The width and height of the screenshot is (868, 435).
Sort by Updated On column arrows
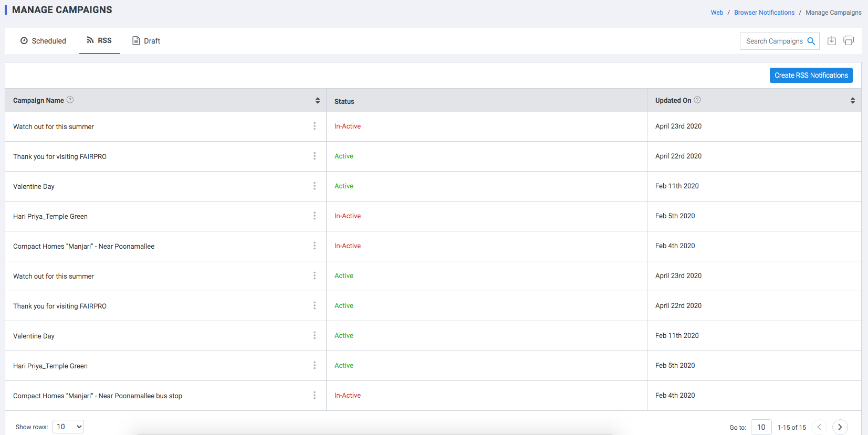[853, 100]
